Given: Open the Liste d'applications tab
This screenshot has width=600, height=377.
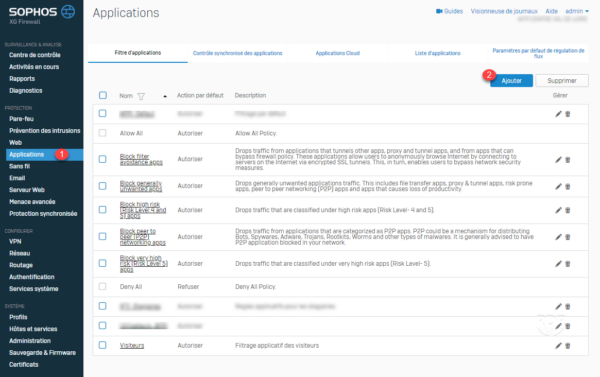Looking at the screenshot, I should point(438,53).
